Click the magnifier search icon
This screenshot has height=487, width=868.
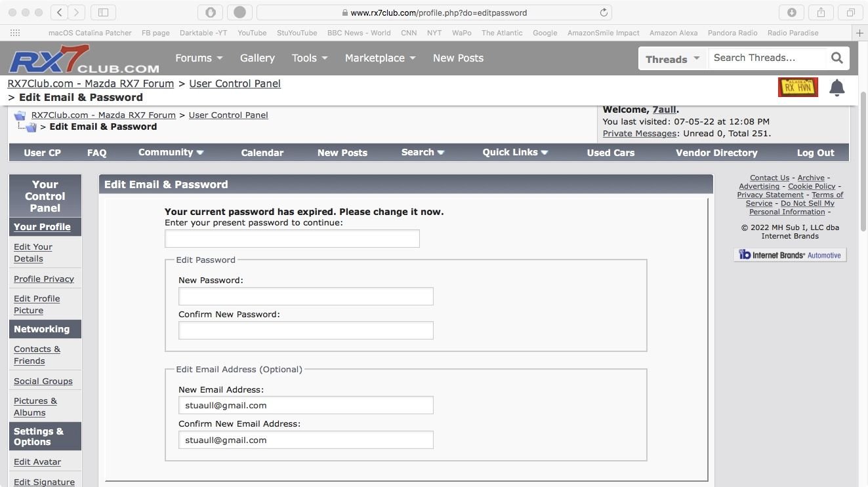click(x=837, y=58)
